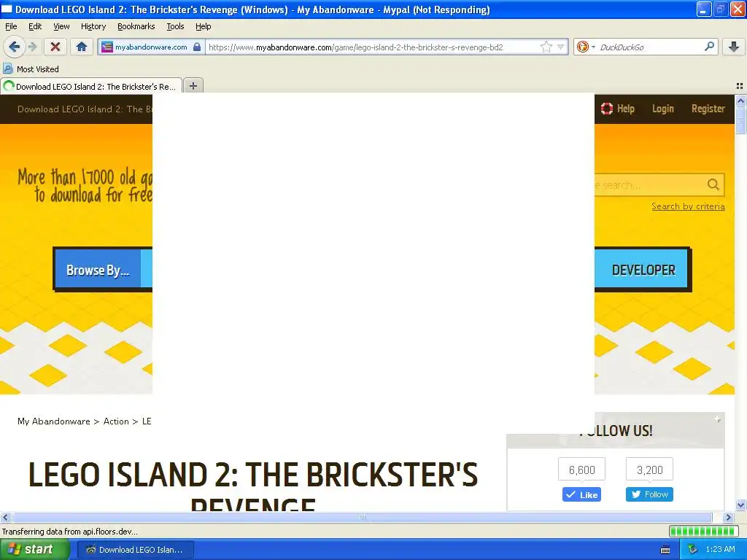Screen dimensions: 747x560
Task: Click the magnifier icon in site search
Action: pos(713,184)
